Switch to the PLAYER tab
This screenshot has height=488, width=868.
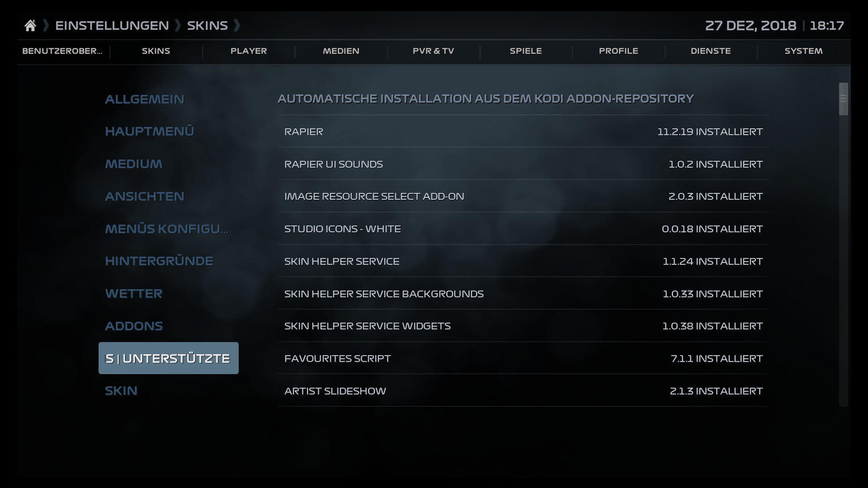pyautogui.click(x=249, y=51)
